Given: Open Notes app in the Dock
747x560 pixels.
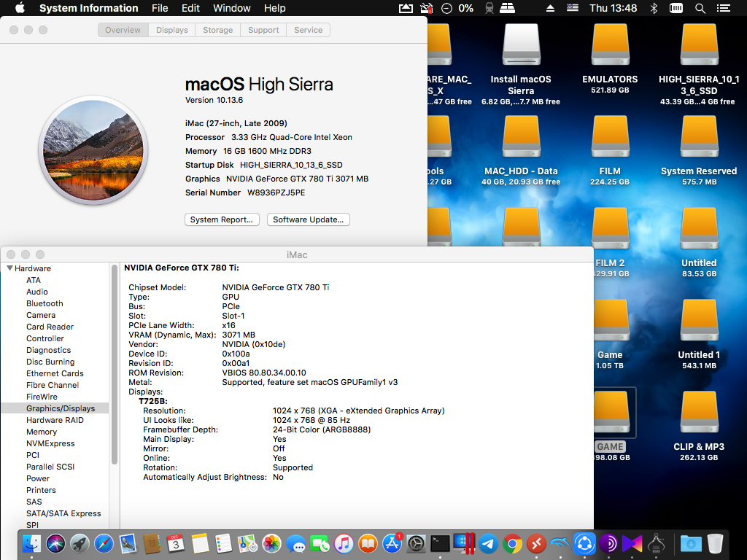Looking at the screenshot, I should pyautogui.click(x=200, y=543).
